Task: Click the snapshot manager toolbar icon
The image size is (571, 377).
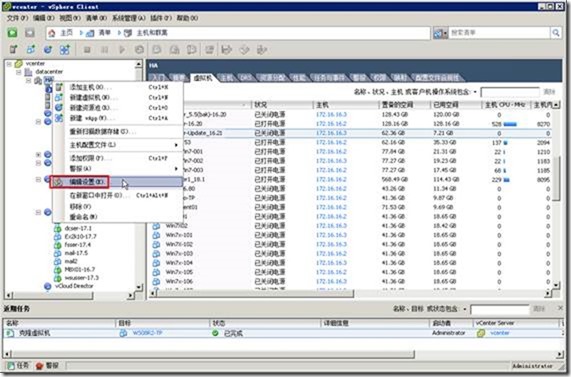Action: (192, 50)
